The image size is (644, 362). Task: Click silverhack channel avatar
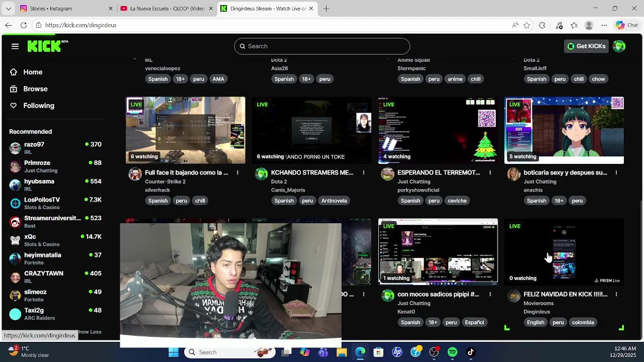pyautogui.click(x=135, y=174)
